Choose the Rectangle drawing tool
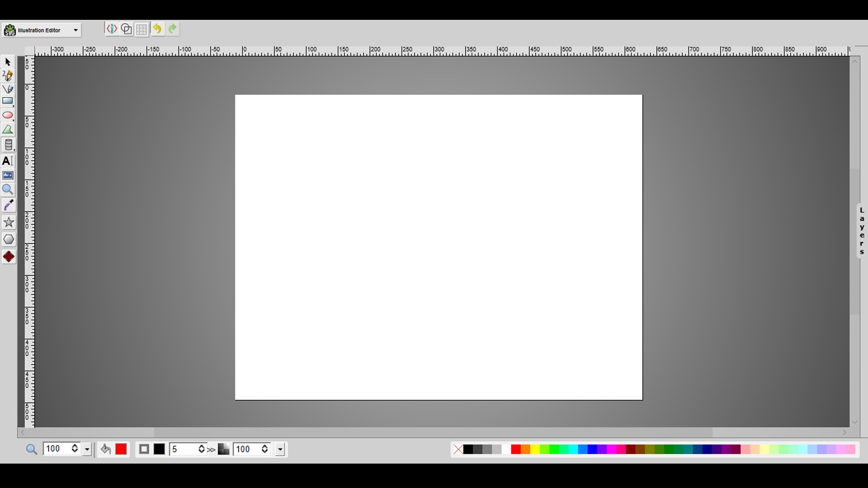Screen dimensions: 868x488 coord(8,101)
